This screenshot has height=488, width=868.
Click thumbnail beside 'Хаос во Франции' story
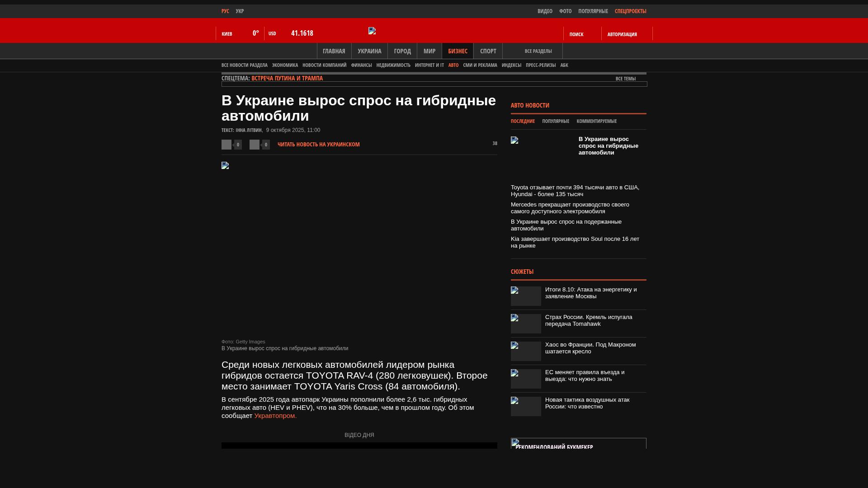point(526,351)
